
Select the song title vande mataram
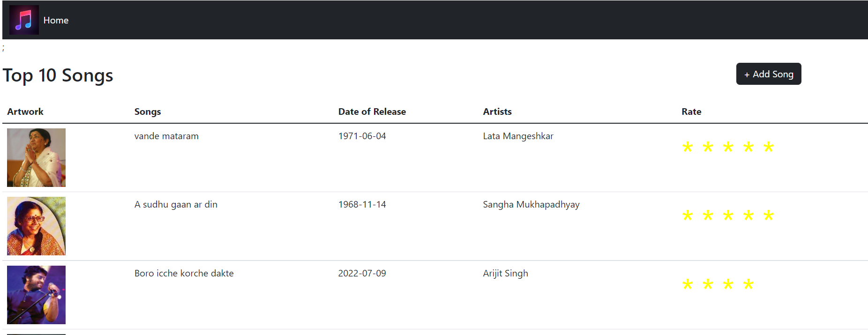166,136
